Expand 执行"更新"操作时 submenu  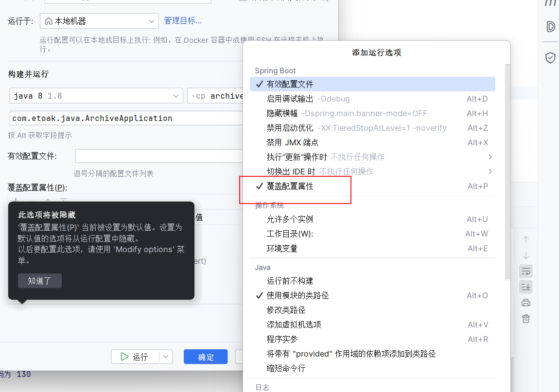click(372, 157)
